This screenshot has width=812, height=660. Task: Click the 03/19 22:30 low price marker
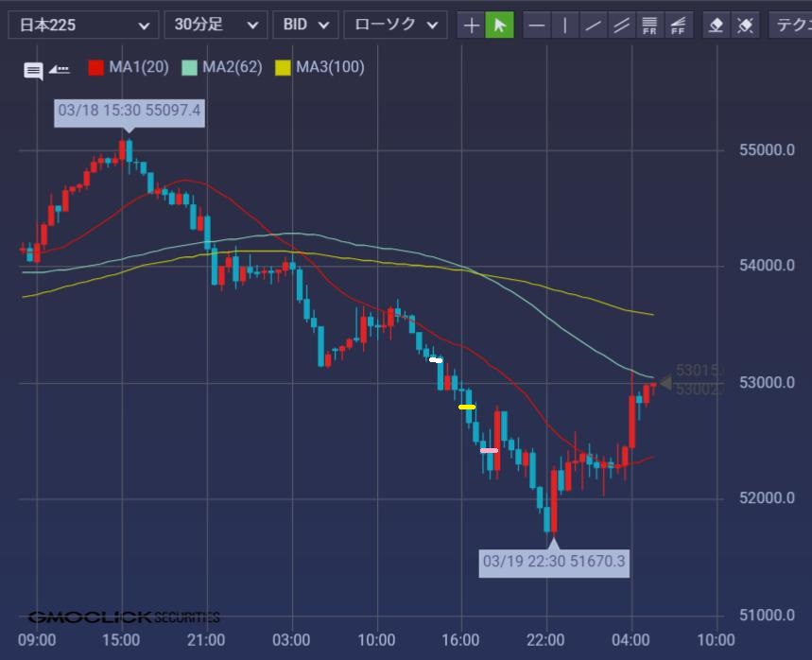click(554, 562)
